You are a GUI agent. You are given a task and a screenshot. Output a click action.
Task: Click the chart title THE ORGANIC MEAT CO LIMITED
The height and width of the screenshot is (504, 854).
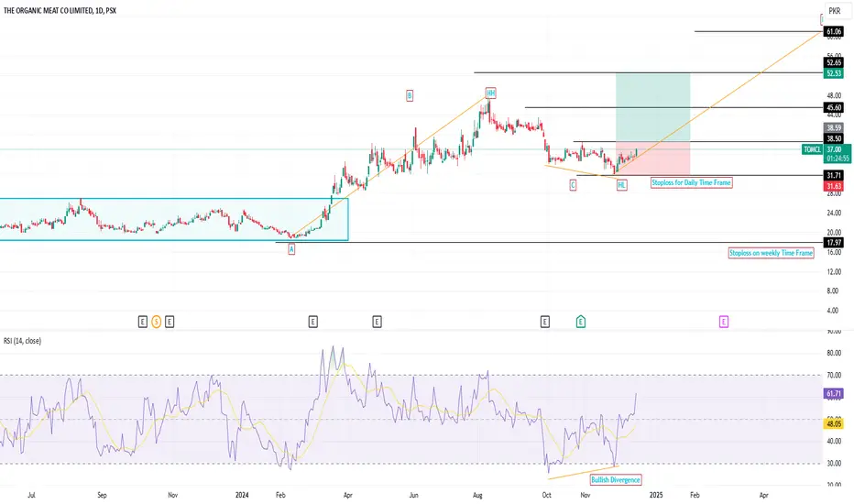(48, 10)
